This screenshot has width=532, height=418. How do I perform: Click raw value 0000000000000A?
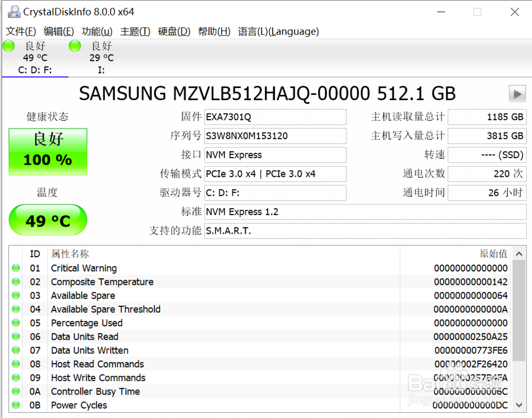(x=471, y=309)
